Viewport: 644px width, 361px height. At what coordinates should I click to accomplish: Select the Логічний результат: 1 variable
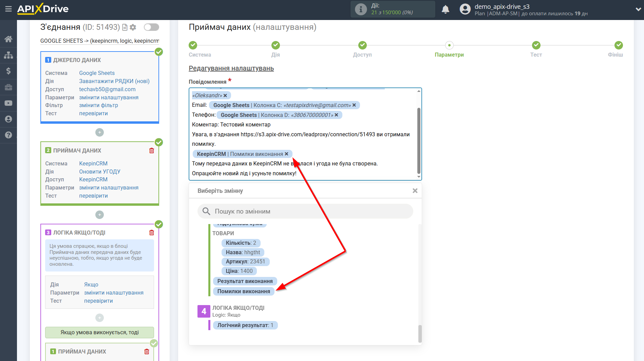pos(245,325)
